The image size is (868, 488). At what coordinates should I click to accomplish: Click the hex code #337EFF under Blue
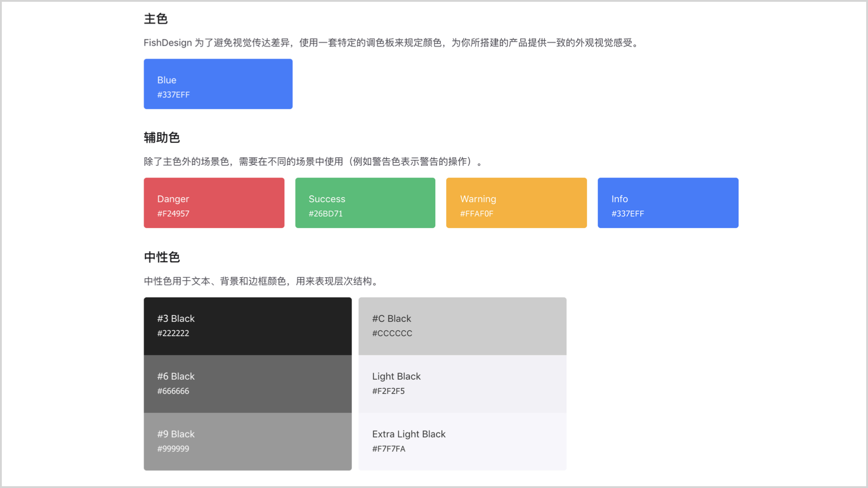(173, 95)
